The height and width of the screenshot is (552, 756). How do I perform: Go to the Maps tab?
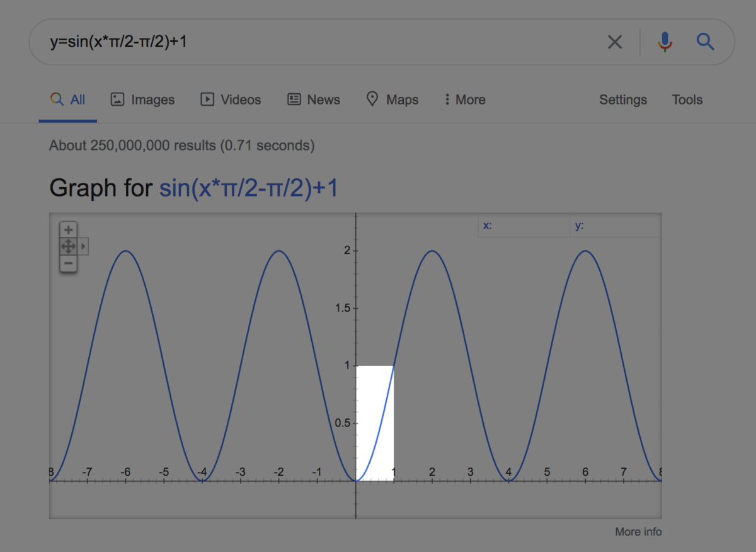pyautogui.click(x=392, y=100)
